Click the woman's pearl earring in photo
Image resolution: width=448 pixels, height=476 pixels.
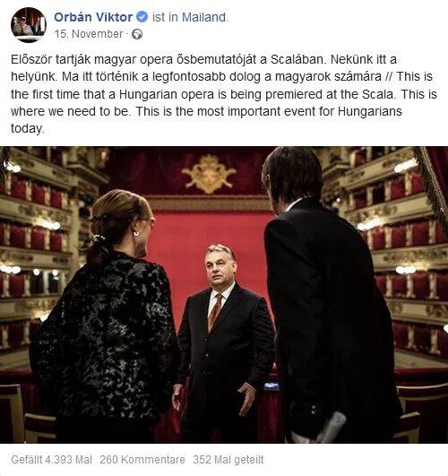(x=135, y=233)
